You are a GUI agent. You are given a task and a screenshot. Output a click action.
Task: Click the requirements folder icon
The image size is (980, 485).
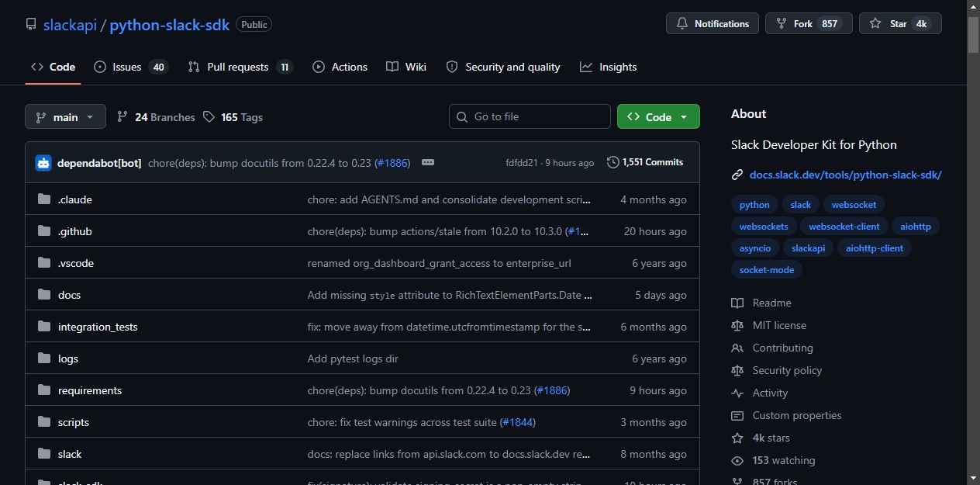43,390
